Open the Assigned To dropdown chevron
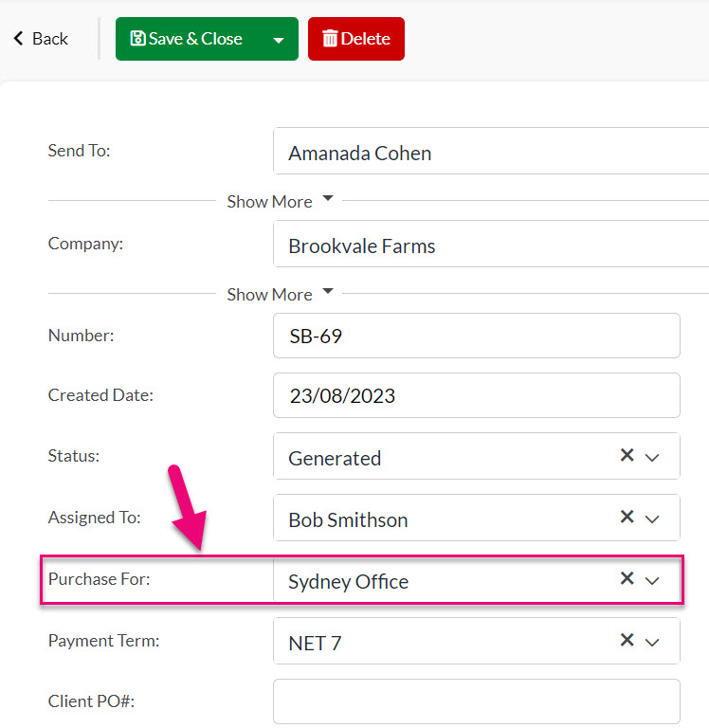Viewport: 709px width, 728px height. pyautogui.click(x=652, y=519)
